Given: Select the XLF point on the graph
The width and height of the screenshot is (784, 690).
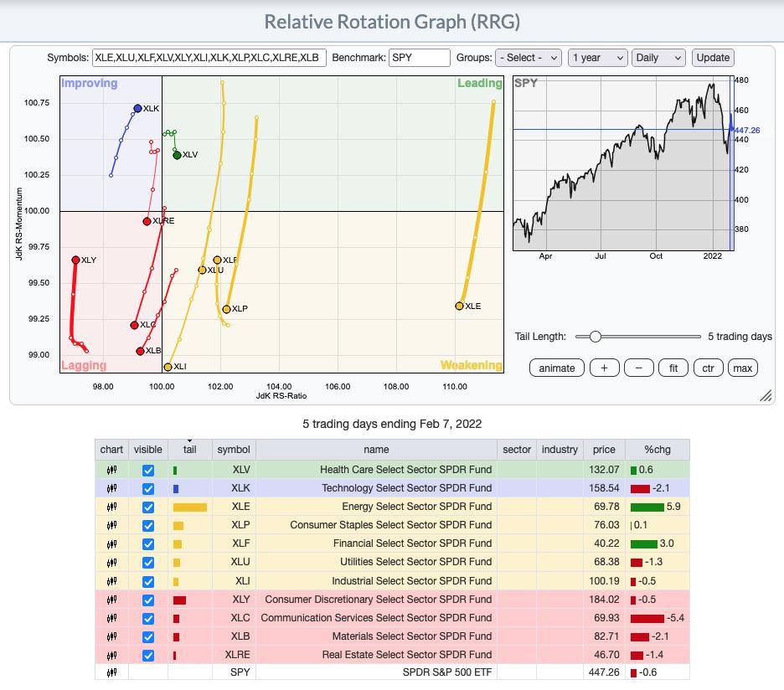Looking at the screenshot, I should point(217,260).
